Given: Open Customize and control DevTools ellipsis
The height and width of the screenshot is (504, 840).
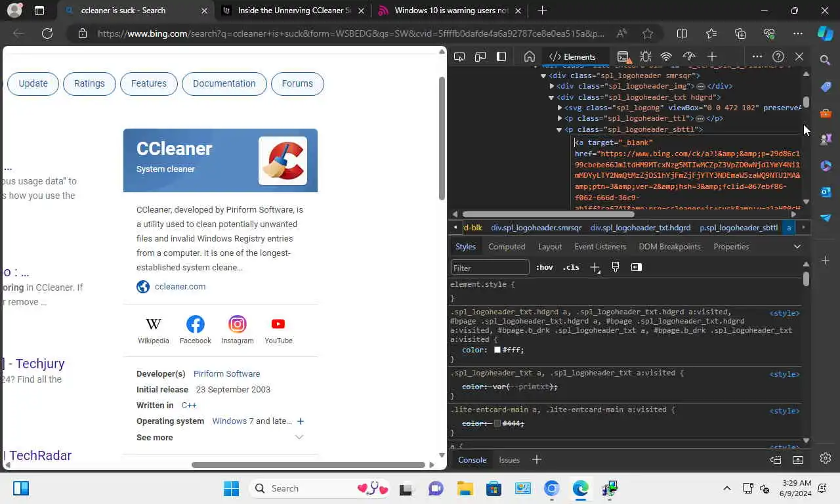Looking at the screenshot, I should (x=757, y=56).
